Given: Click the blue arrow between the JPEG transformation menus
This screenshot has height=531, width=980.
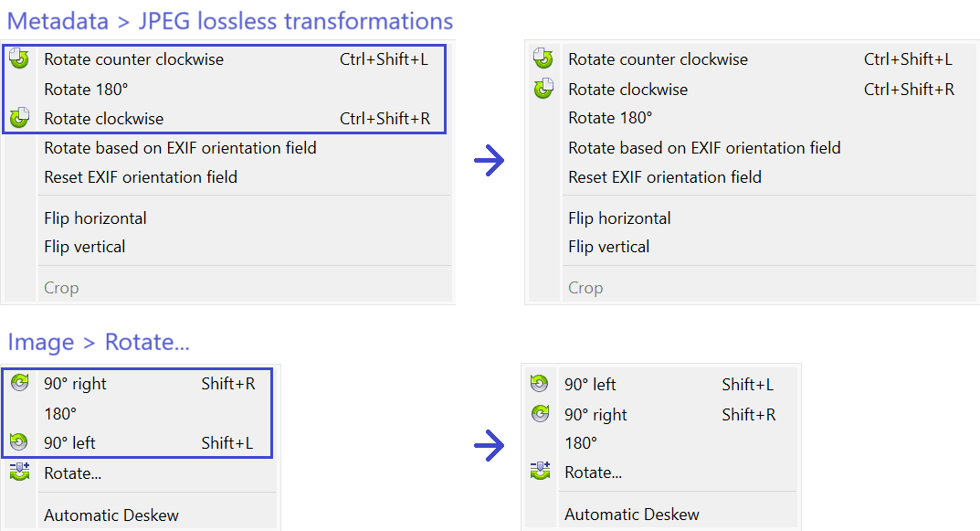Looking at the screenshot, I should pos(490,162).
